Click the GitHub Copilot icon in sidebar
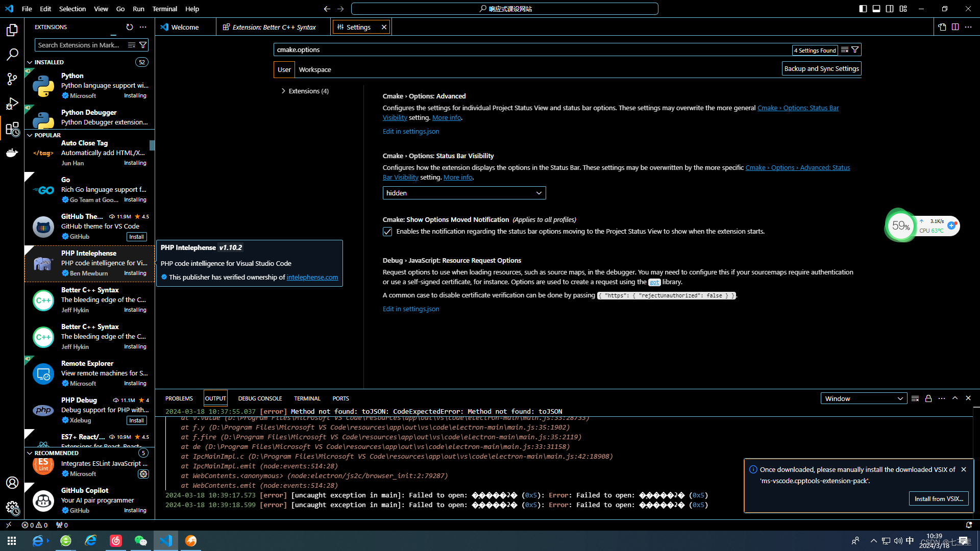Viewport: 980px width, 551px height. (42, 500)
